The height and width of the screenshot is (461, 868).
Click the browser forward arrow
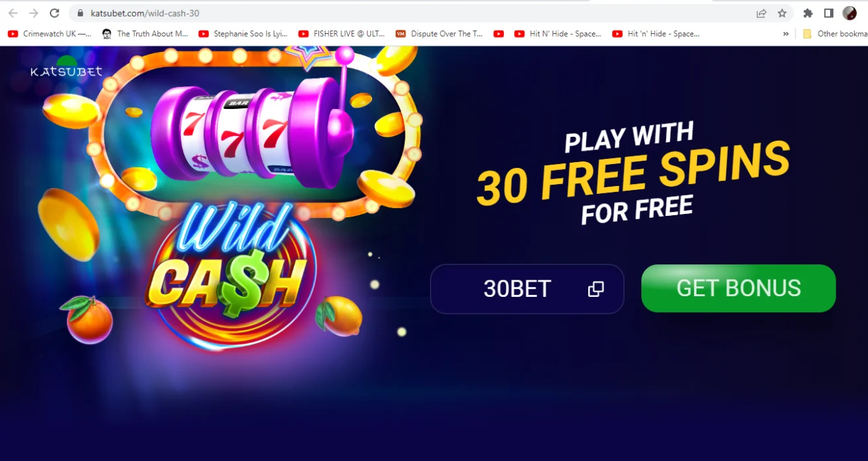(x=33, y=13)
